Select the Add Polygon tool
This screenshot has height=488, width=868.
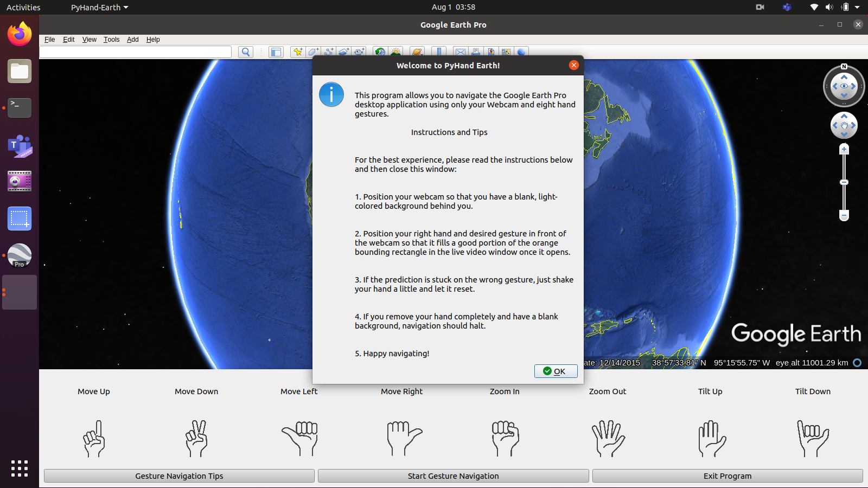click(313, 52)
